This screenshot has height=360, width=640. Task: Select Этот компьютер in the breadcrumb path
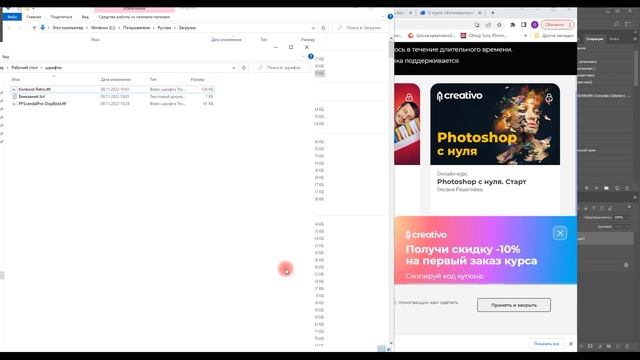(68, 28)
